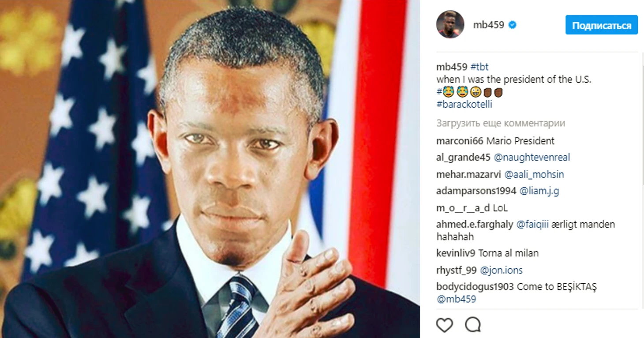Viewport: 644px width, 338px height.
Task: Click the blue verified badge next to mb459
Action: tap(513, 25)
